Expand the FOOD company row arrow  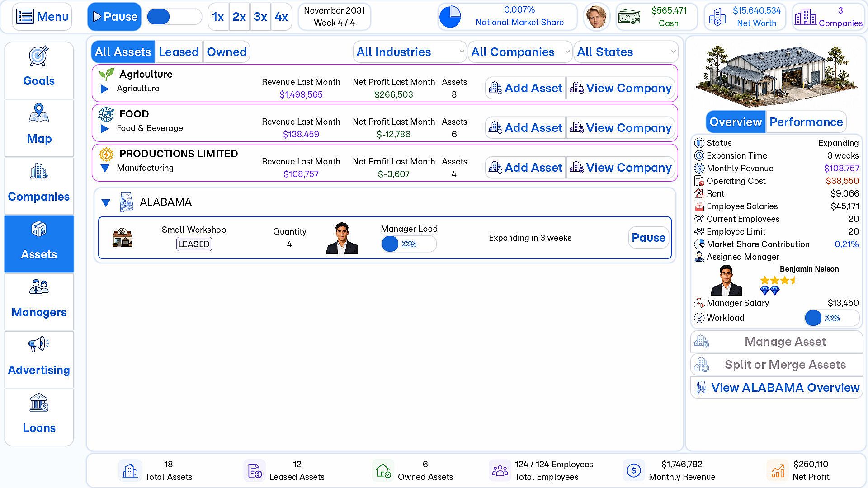coord(105,129)
